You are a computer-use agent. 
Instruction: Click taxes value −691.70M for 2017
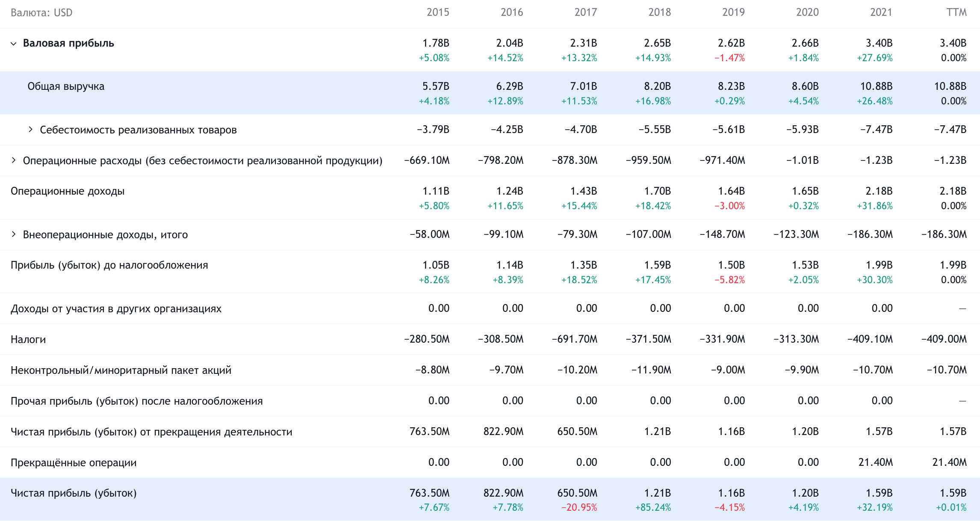(575, 339)
